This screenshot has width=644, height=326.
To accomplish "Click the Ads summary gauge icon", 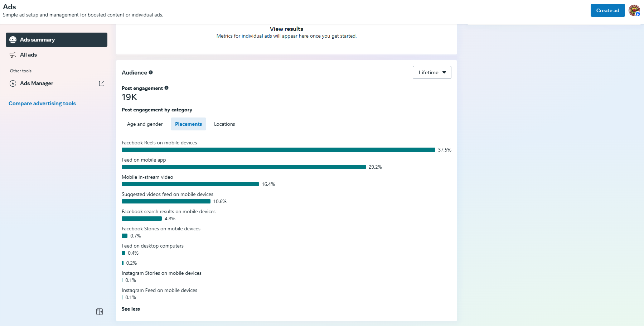I will coord(13,40).
